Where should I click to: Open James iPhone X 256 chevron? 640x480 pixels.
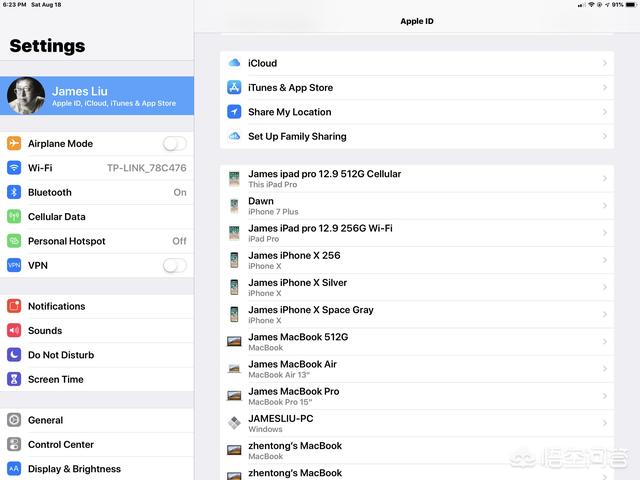point(605,260)
